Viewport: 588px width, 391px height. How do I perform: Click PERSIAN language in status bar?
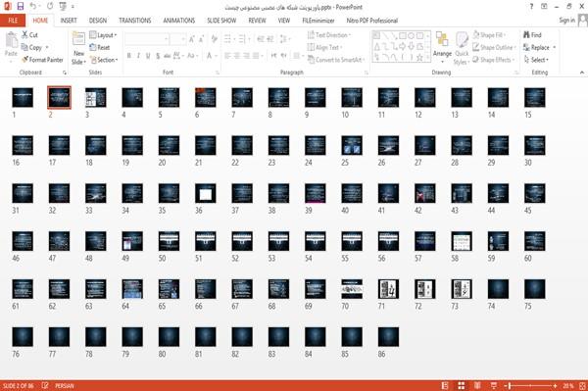pyautogui.click(x=65, y=385)
